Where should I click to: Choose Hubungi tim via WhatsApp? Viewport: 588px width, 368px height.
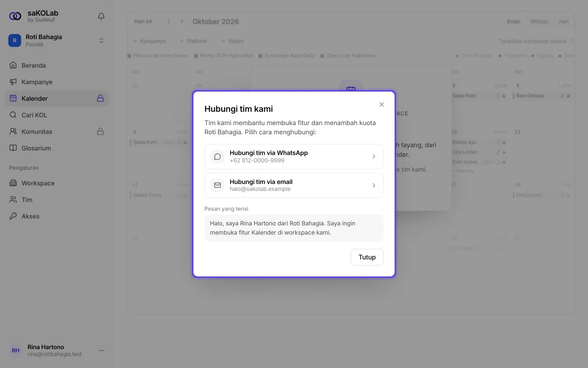coord(294,156)
